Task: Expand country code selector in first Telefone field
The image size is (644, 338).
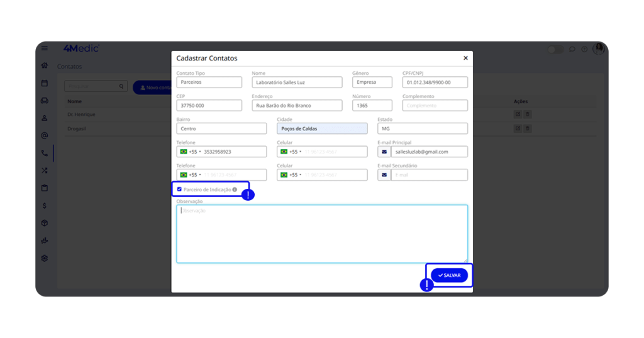Action: pos(190,152)
